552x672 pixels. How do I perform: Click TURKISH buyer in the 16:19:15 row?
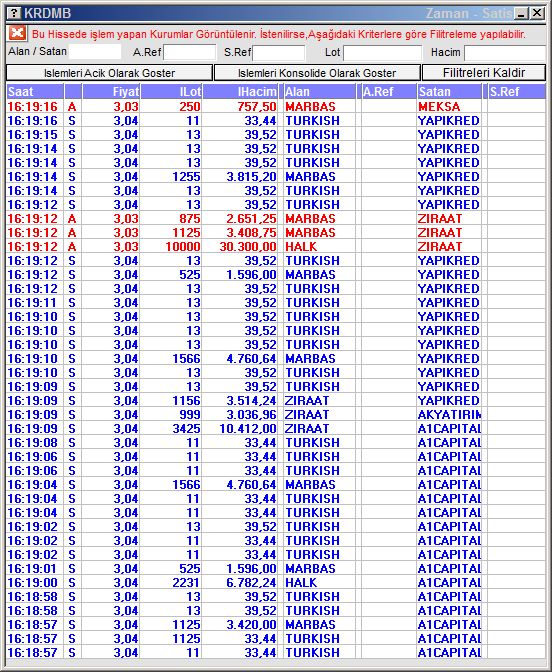(319, 135)
